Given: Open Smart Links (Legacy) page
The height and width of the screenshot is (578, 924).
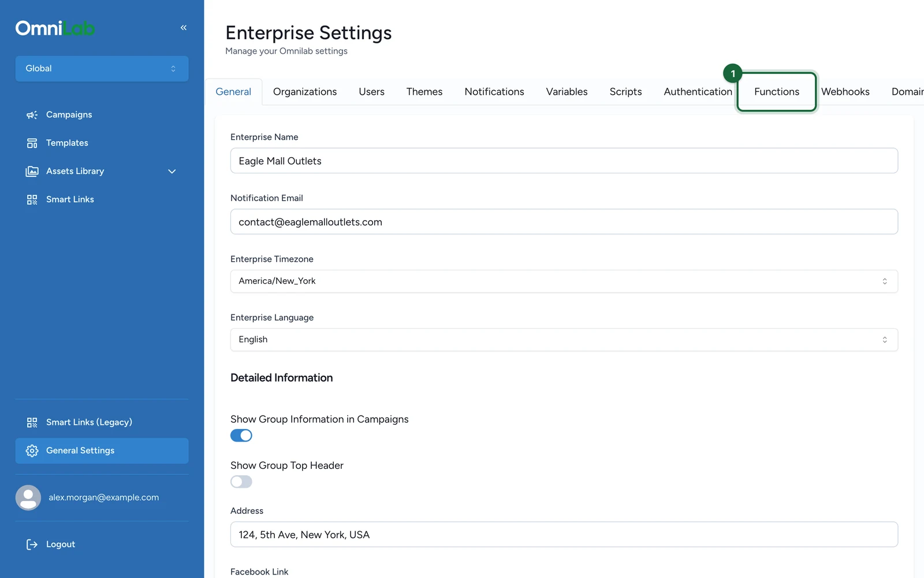Looking at the screenshot, I should 102,423.
